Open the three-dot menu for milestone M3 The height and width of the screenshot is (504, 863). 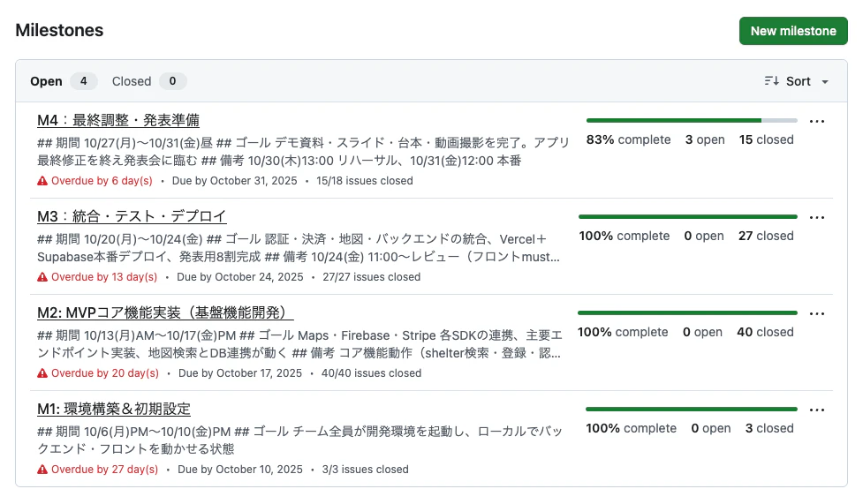click(x=817, y=217)
